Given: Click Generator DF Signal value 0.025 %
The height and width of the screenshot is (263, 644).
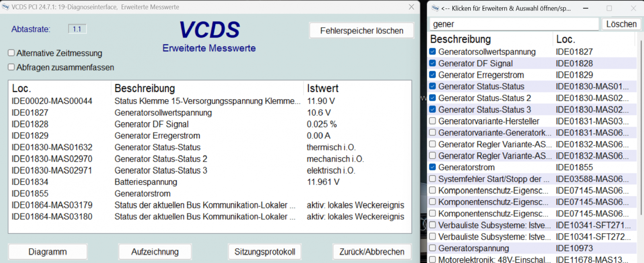Looking at the screenshot, I should (322, 124).
